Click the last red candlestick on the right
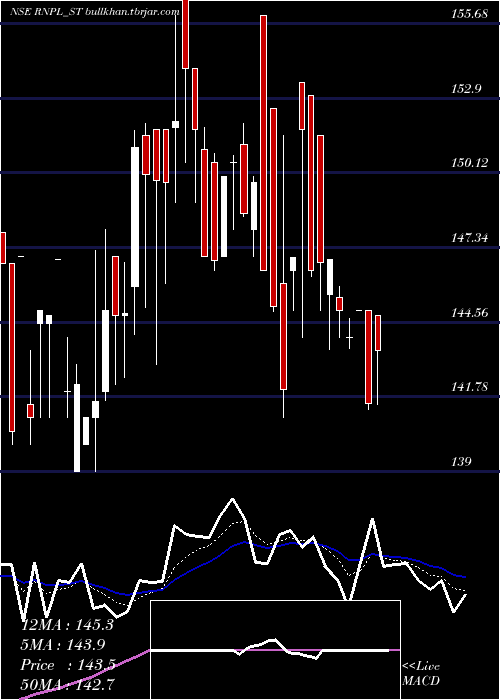 pos(378,333)
